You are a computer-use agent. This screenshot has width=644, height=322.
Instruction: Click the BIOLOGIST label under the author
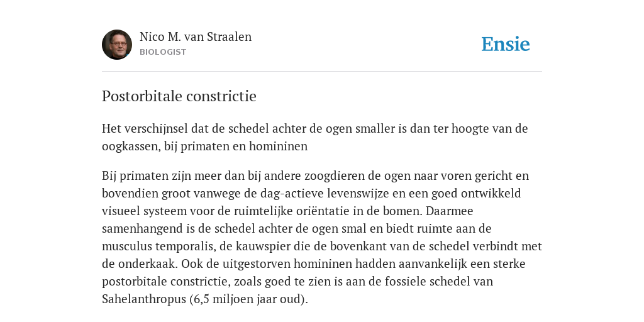[x=163, y=52]
